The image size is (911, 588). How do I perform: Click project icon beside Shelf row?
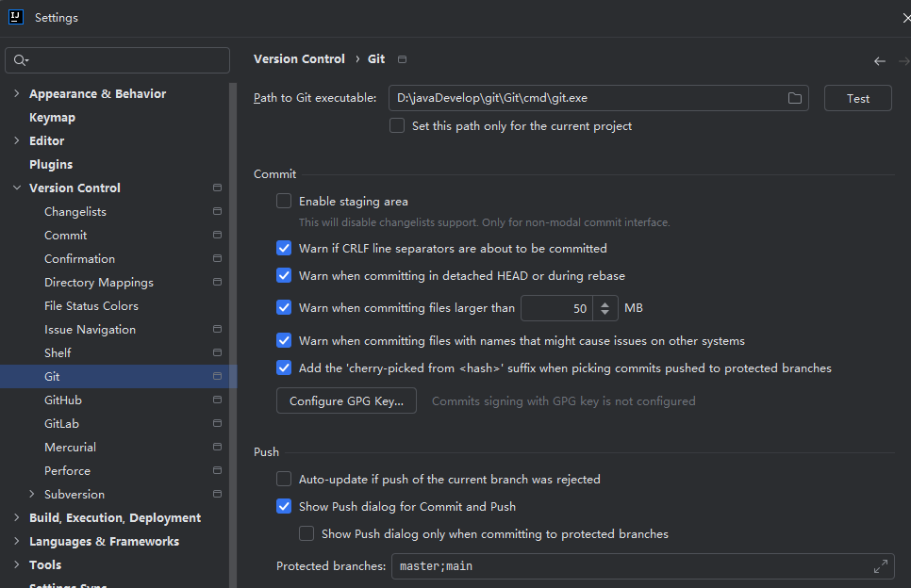(x=217, y=352)
